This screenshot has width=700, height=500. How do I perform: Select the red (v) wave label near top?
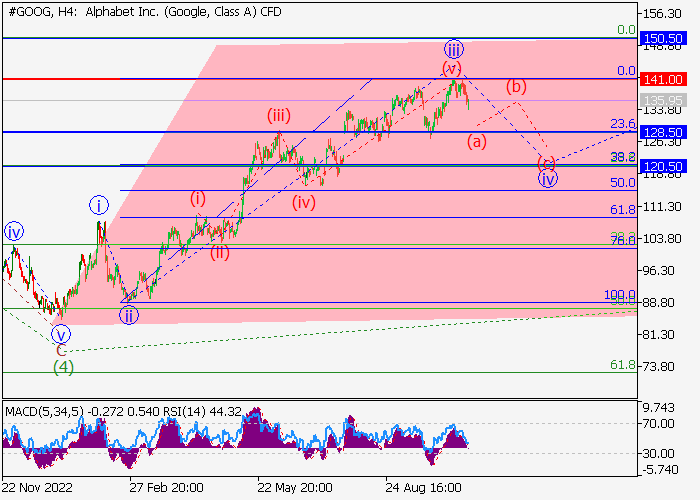click(451, 67)
